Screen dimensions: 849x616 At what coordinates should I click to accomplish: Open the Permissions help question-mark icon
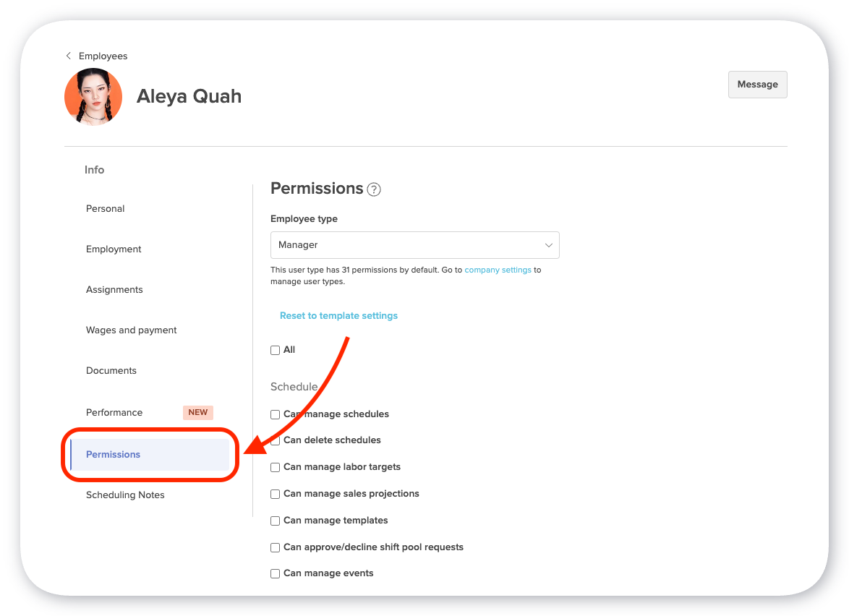tap(374, 189)
